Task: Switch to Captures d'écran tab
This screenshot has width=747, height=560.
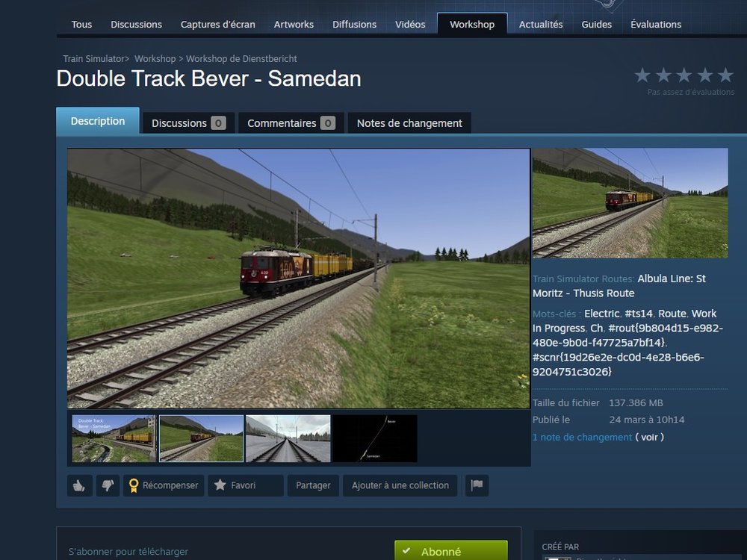Action: (217, 25)
